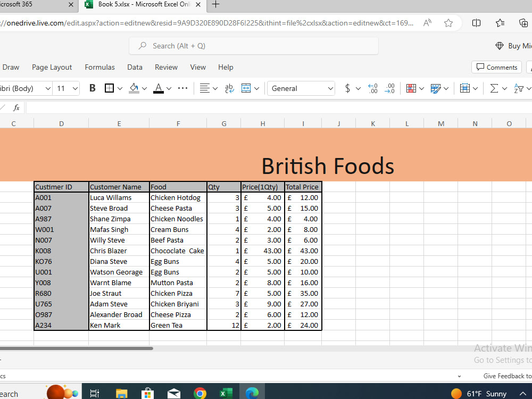Select column D header

tap(61, 124)
